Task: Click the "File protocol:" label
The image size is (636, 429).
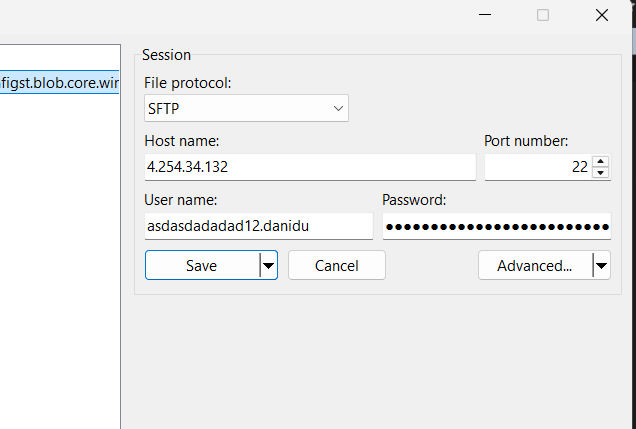Action: 187,83
